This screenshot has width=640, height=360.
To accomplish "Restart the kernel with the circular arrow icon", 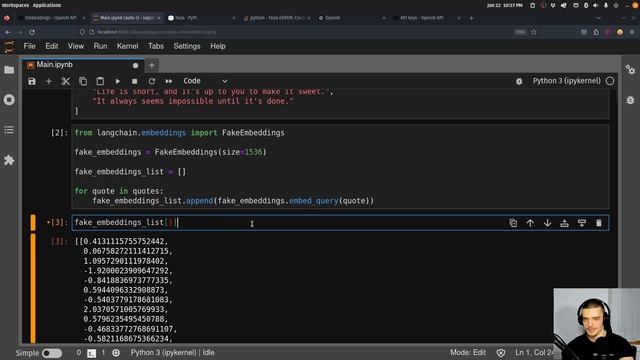I will [151, 81].
